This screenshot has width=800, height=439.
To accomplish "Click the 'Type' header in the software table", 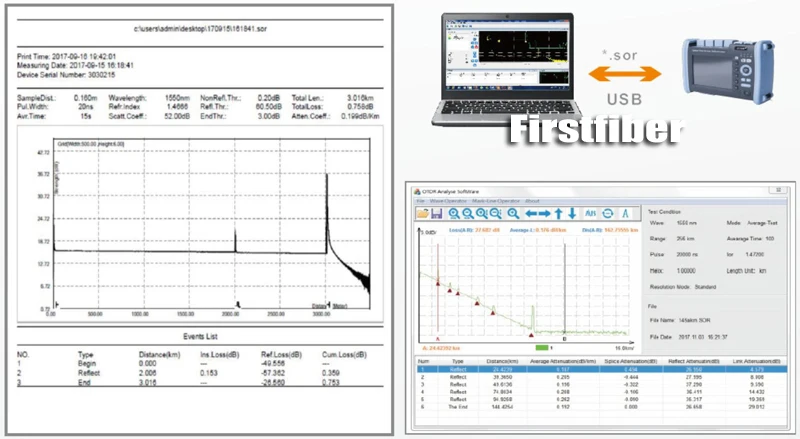I will [458, 361].
